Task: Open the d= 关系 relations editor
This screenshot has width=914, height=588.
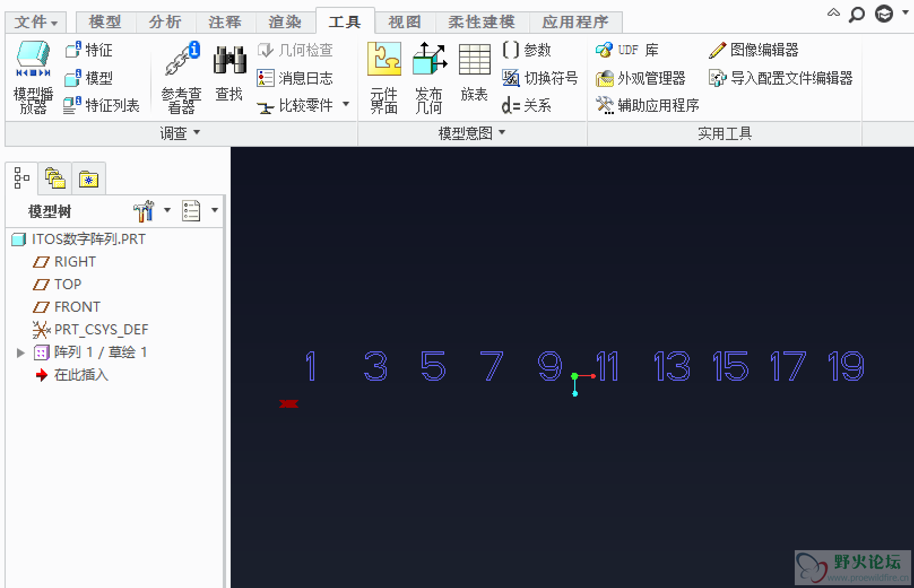Action: click(526, 105)
